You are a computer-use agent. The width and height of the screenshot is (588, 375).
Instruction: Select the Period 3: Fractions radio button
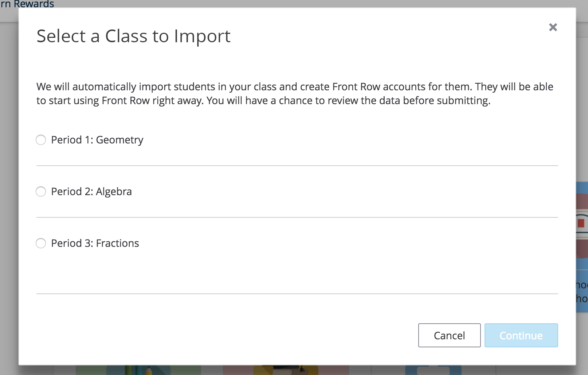41,243
